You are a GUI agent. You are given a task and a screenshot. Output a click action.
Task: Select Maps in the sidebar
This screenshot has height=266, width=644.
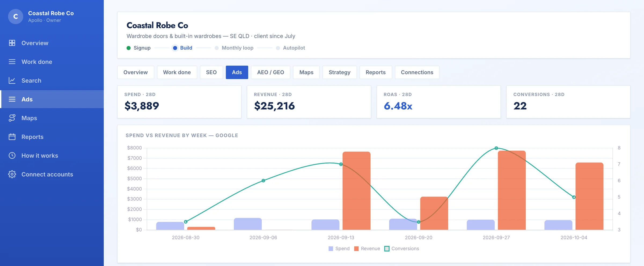(x=52, y=118)
